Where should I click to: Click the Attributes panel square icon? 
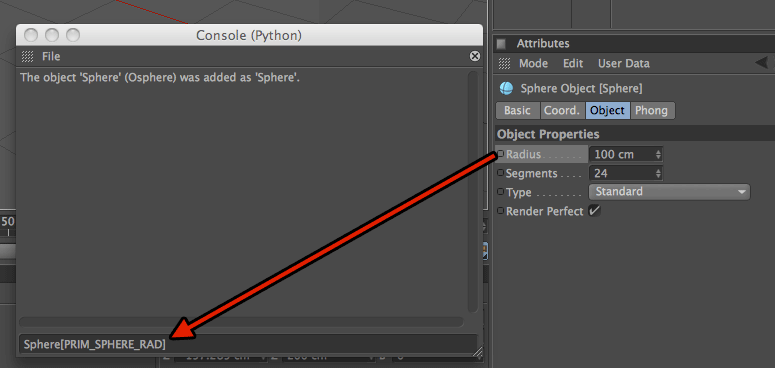[x=501, y=43]
